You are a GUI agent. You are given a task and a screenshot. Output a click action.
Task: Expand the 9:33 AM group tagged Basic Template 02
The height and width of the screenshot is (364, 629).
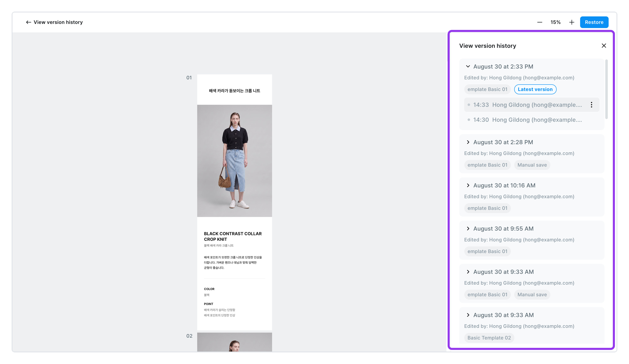click(x=468, y=315)
